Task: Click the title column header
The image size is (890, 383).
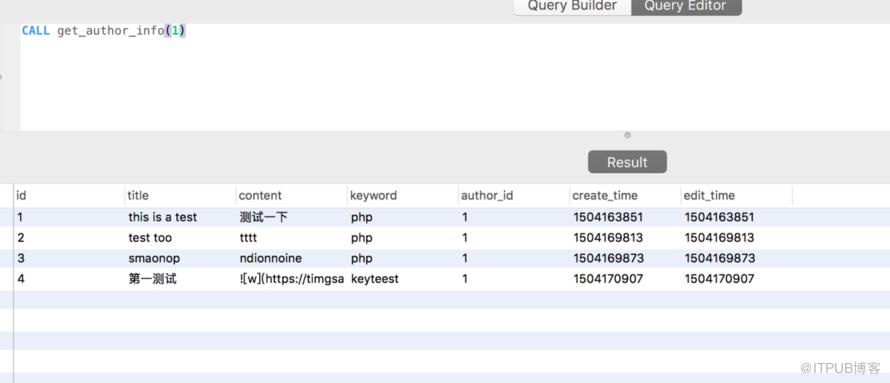Action: tap(180, 195)
